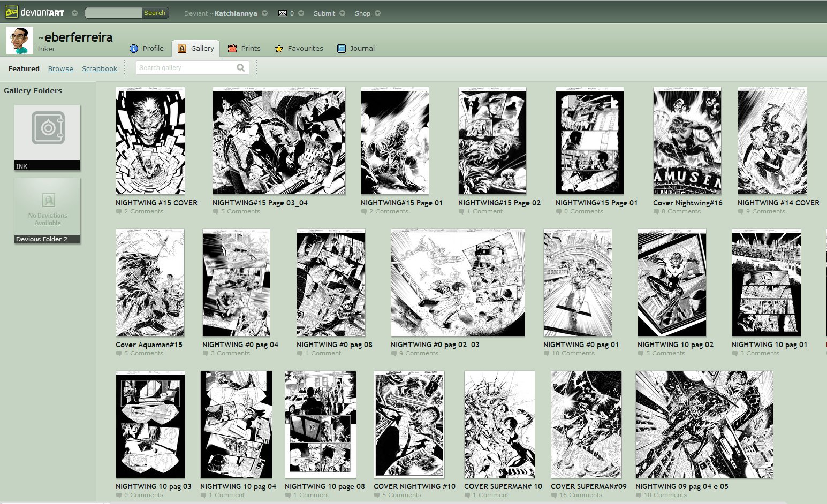Open Cover Aquaman#15 thumbnail
The image size is (827, 504).
[x=150, y=282]
